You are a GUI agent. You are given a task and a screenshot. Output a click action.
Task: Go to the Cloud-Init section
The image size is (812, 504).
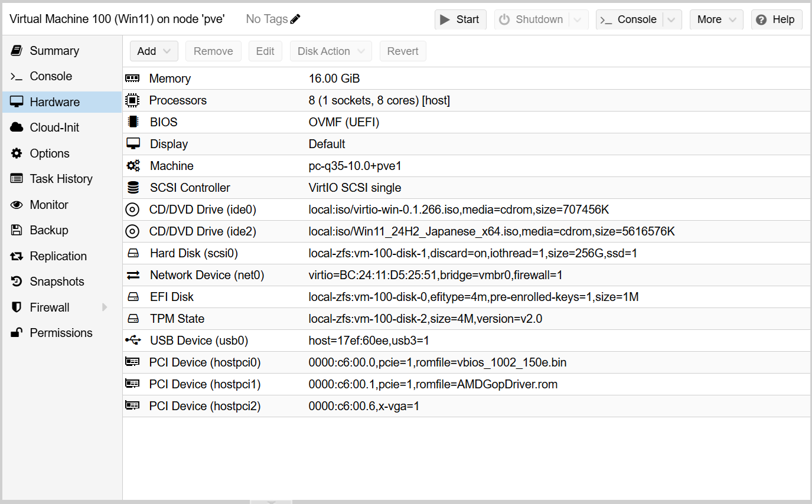(61, 127)
